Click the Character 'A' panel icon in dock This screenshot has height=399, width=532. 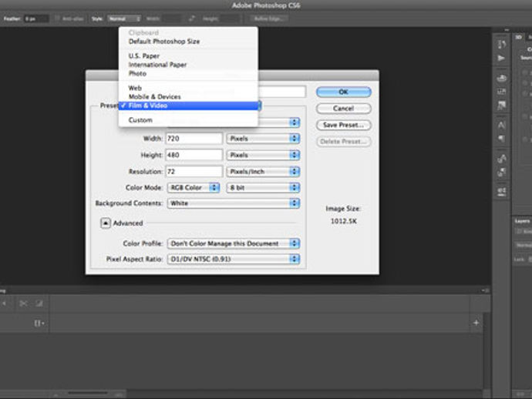pyautogui.click(x=501, y=125)
